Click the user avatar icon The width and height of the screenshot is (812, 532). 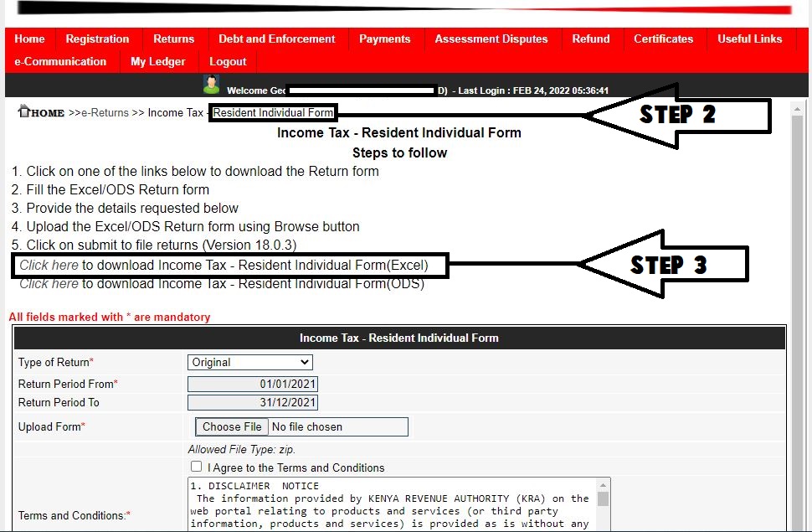(211, 85)
